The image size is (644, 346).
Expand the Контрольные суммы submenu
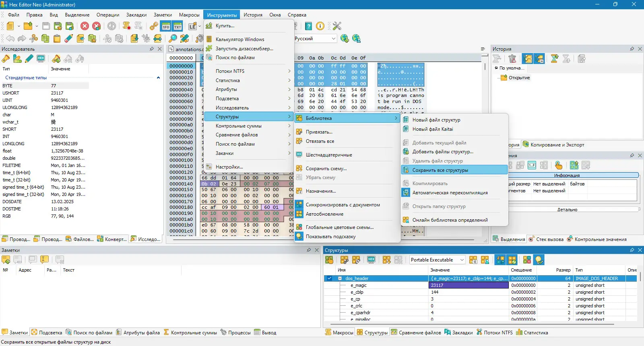point(249,126)
